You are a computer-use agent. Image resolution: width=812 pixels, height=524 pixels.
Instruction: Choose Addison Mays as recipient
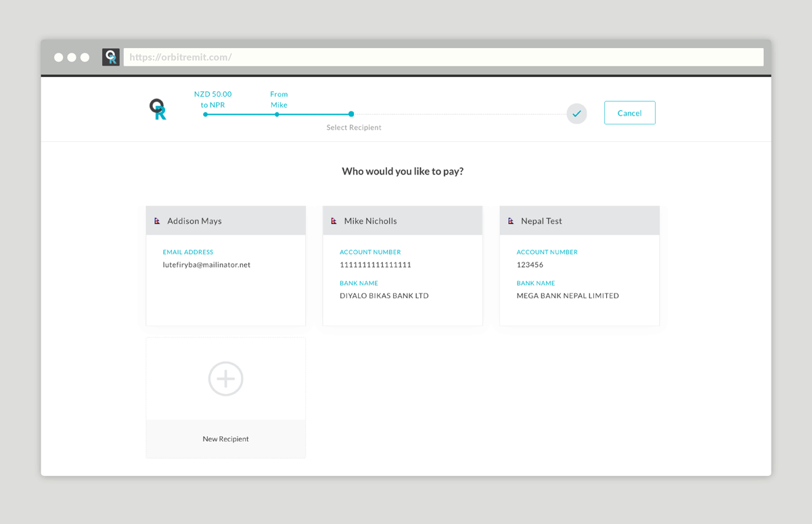194,221
